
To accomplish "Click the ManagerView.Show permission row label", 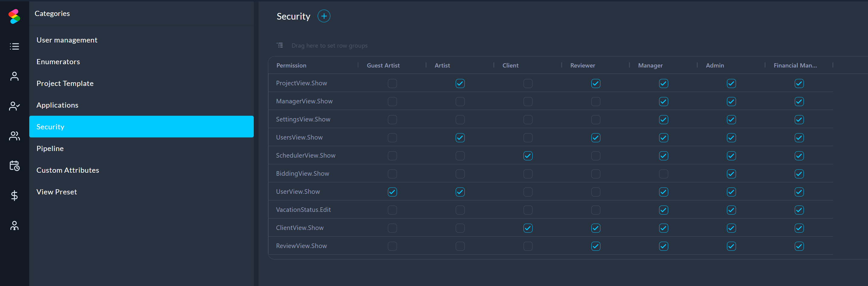I will coord(304,101).
